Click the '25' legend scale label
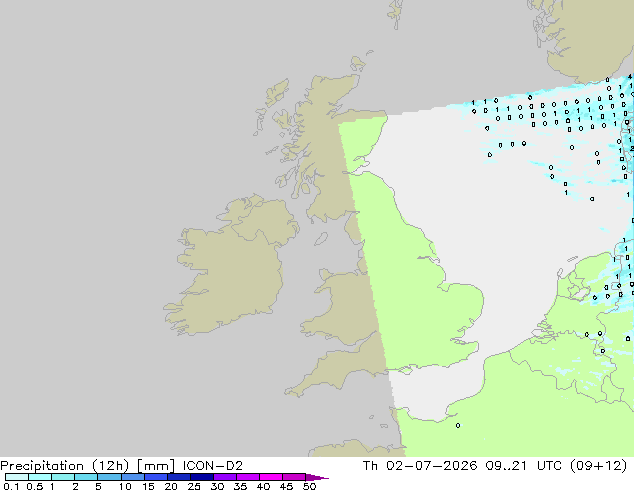Screen dimensions: 634x490 (194, 486)
